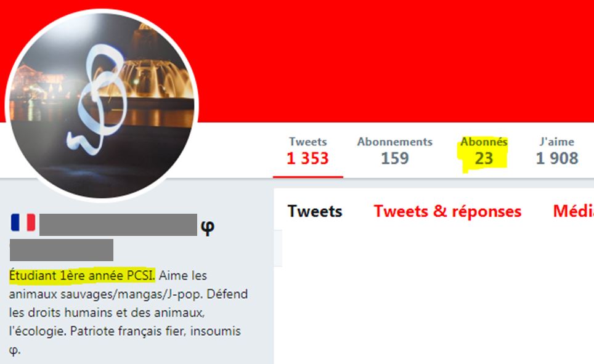The height and width of the screenshot is (364, 594).
Task: Switch to Tweets & réponses tab
Action: pyautogui.click(x=447, y=211)
